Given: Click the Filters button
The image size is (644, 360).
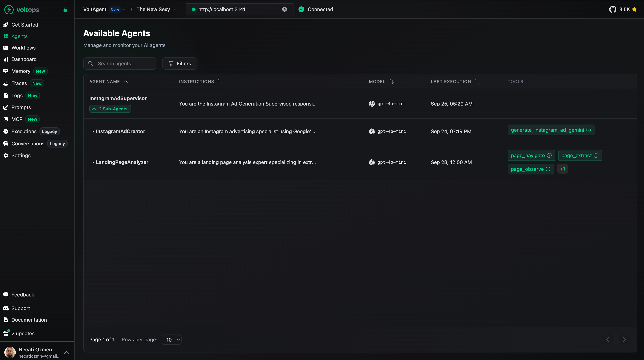Looking at the screenshot, I should 180,64.
